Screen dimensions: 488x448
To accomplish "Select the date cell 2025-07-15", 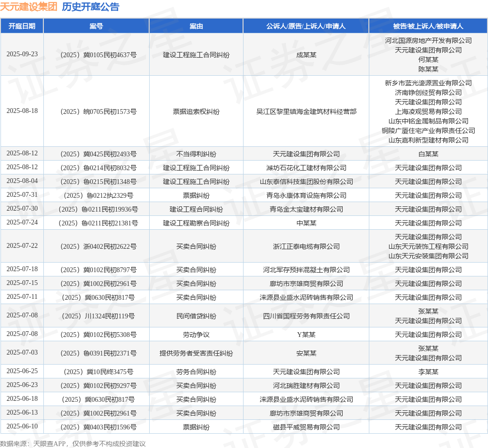I will [x=22, y=283].
